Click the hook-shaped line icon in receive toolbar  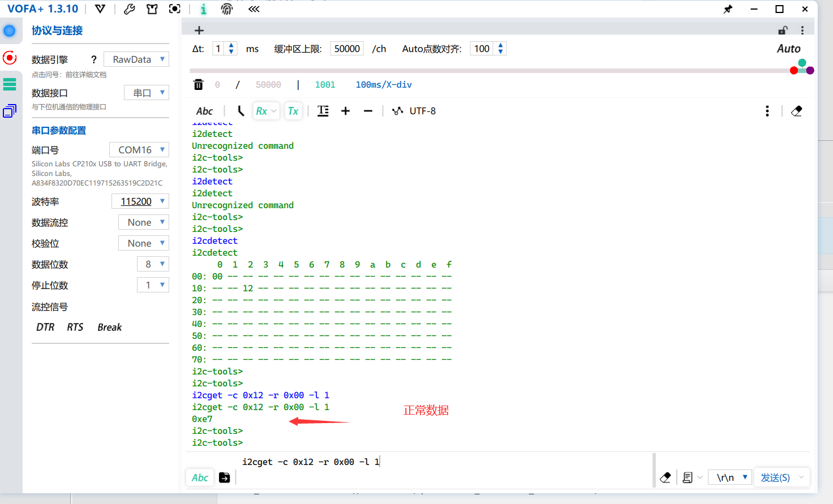tap(241, 111)
